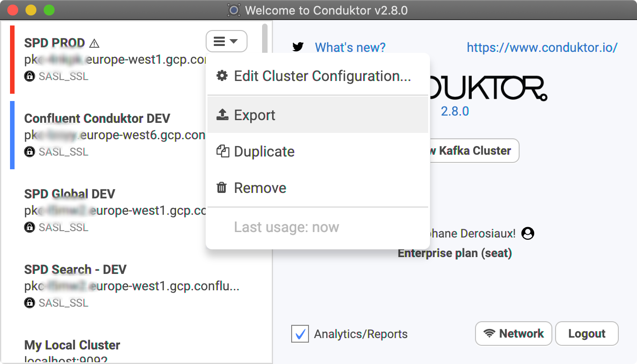Click the SASL_SSL label under SPD Search - DEV
Screen dimensions: 637x364
coord(63,303)
